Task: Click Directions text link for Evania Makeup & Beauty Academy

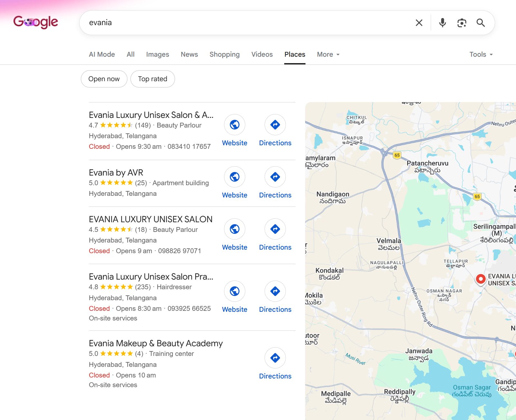Action: pos(275,376)
